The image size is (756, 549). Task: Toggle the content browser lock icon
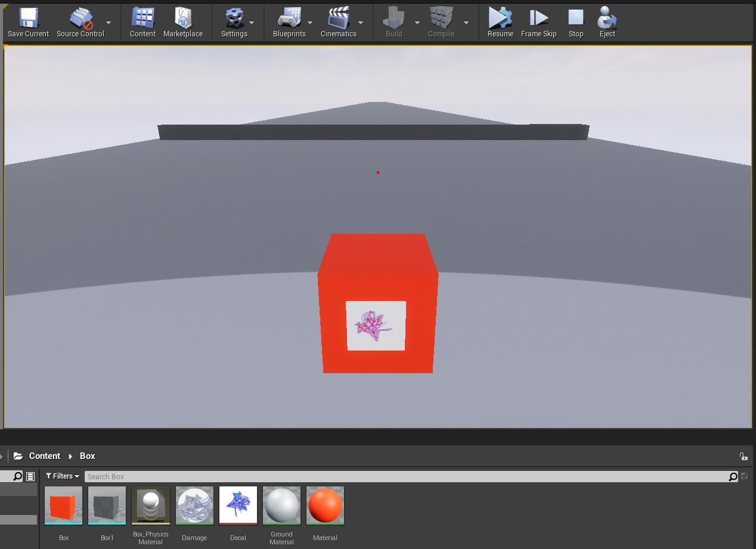(743, 456)
